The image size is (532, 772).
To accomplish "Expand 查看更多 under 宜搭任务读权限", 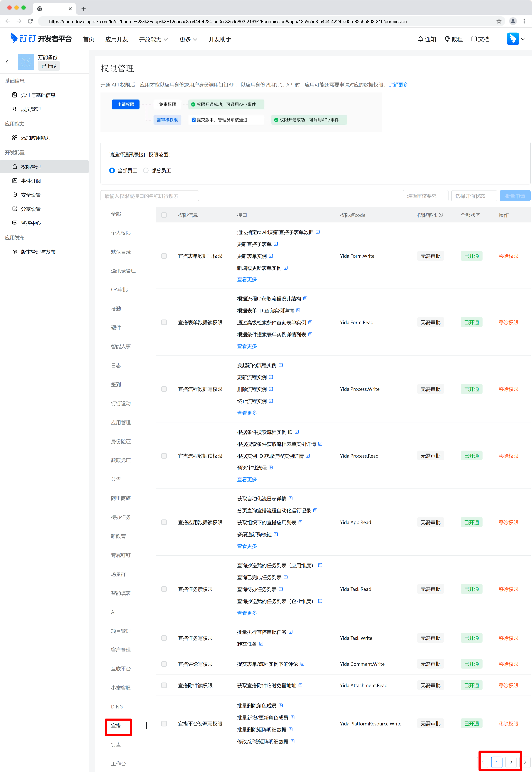I will (x=247, y=613).
